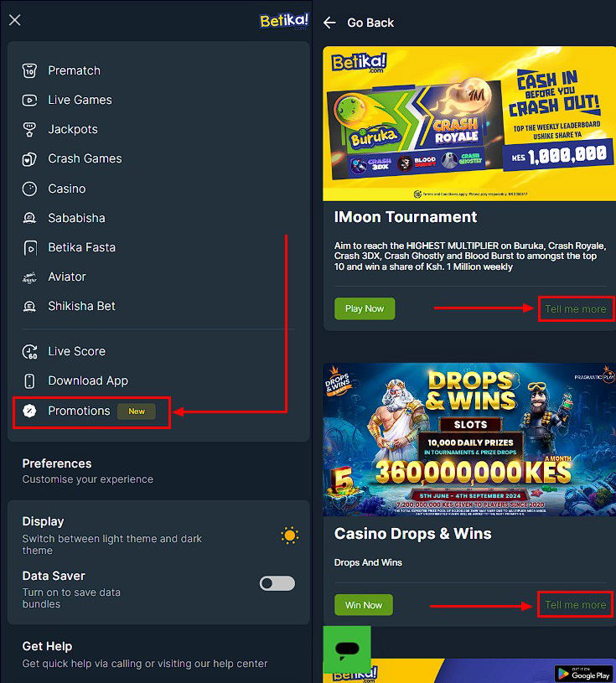
Task: Select the Crash Games icon
Action: tap(29, 159)
